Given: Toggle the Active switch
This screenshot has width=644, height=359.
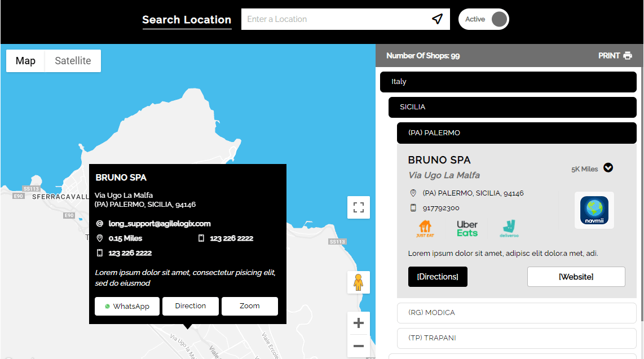Looking at the screenshot, I should click(484, 19).
